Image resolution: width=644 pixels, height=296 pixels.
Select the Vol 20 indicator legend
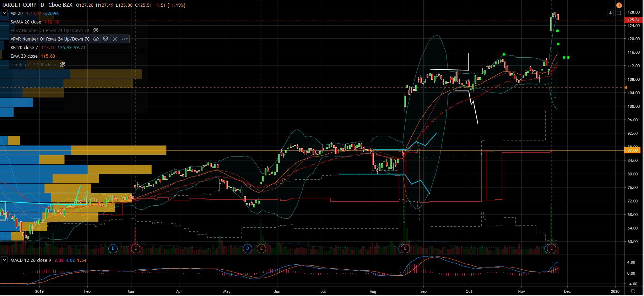17,13
